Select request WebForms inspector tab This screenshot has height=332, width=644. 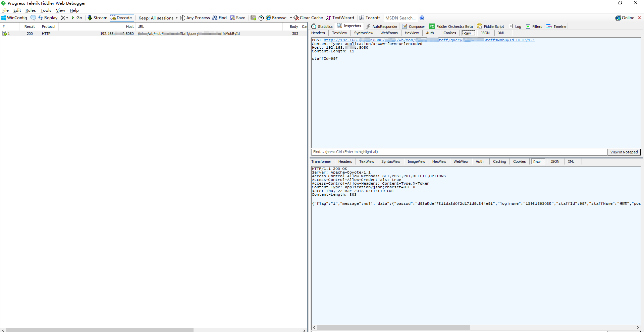(389, 33)
